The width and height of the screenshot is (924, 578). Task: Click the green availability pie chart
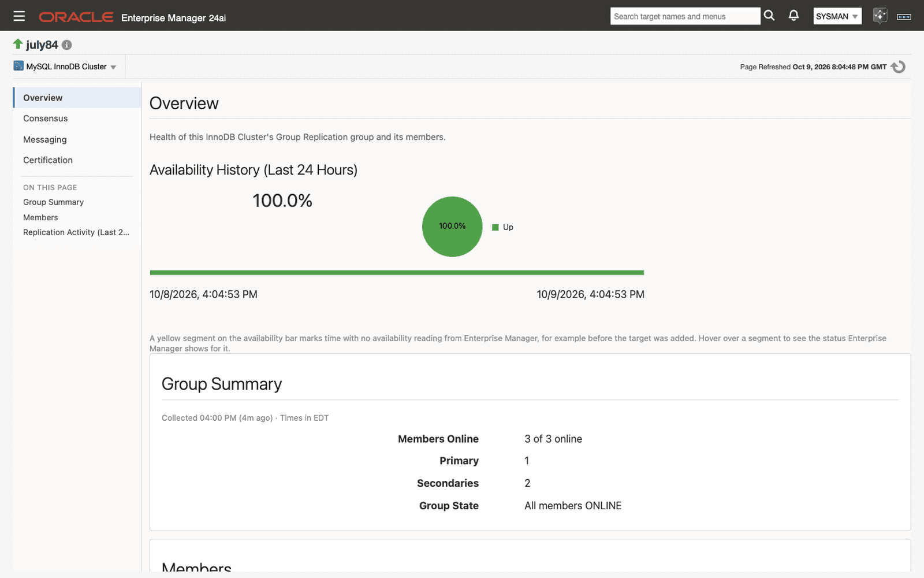coord(452,227)
